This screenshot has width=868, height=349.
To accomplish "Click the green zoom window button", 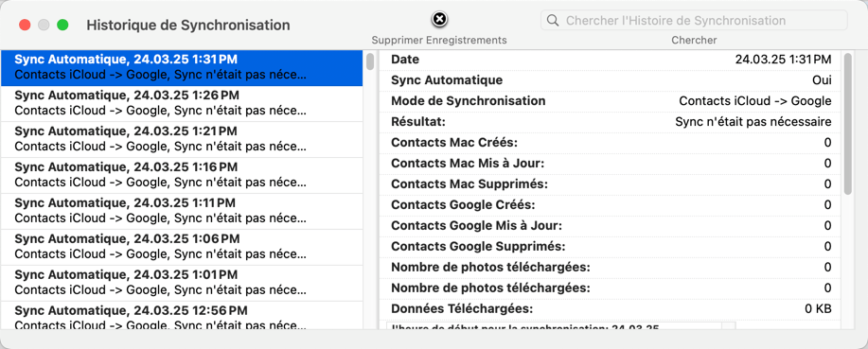I will click(62, 25).
